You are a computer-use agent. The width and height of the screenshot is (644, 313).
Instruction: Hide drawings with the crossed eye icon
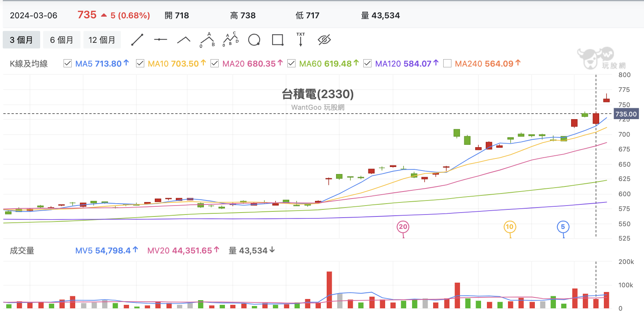pos(324,40)
